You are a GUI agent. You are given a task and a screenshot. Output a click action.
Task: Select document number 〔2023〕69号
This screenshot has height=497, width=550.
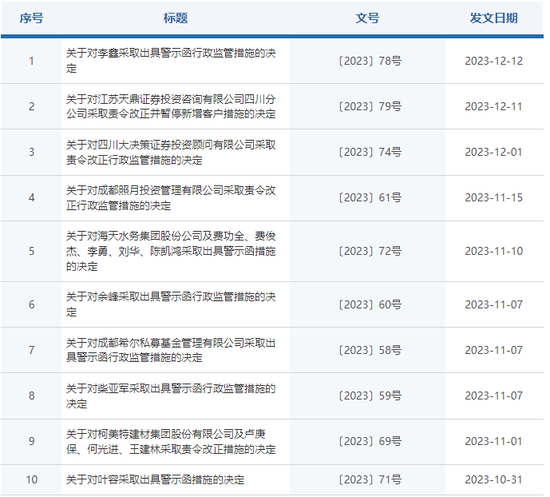coord(370,441)
